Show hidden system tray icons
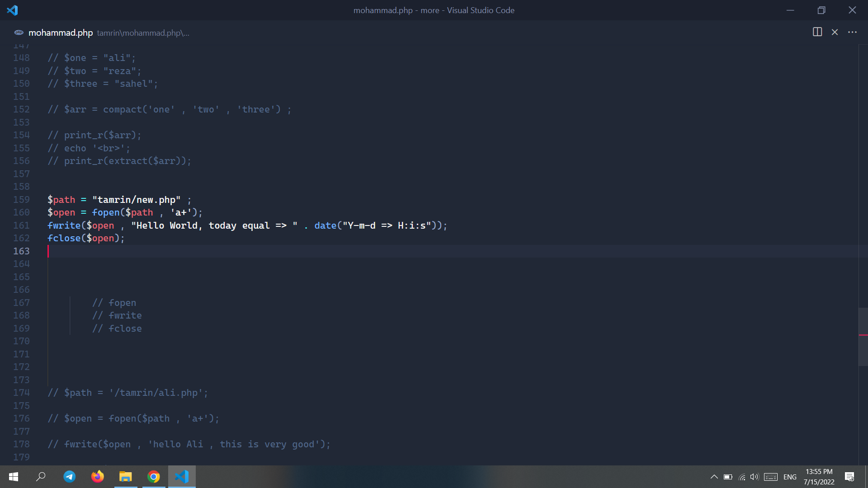 point(714,477)
